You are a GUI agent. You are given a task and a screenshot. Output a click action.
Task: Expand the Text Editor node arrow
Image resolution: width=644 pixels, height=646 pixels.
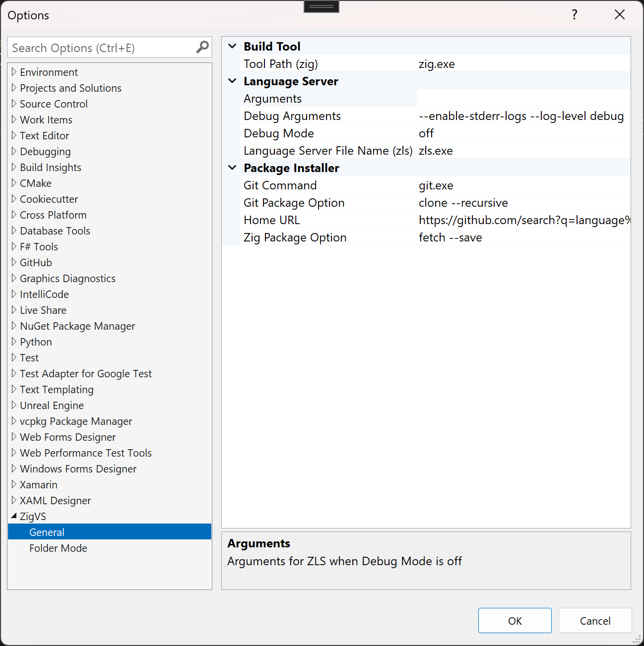(14, 136)
